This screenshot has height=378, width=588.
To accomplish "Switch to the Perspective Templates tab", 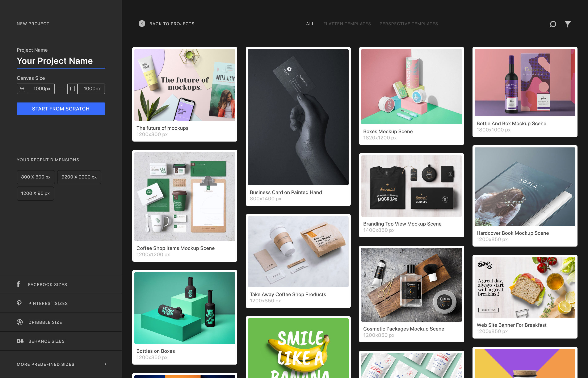I will point(409,24).
